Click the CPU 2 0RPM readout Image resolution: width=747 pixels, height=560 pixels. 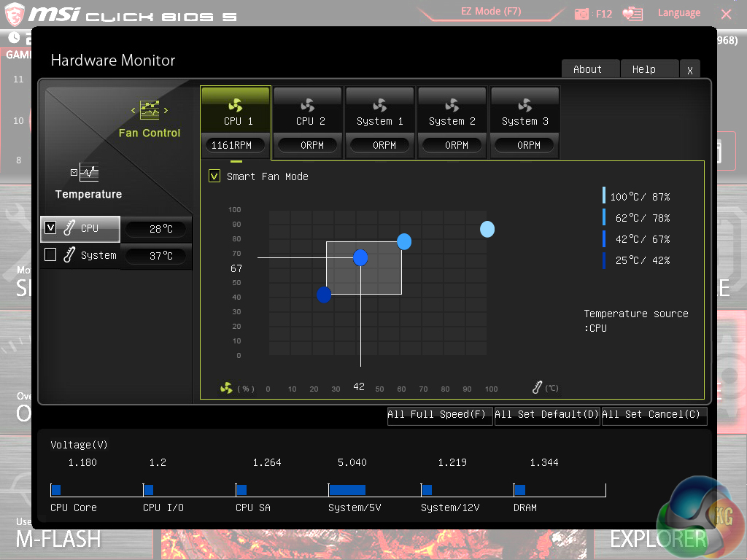pos(308,145)
